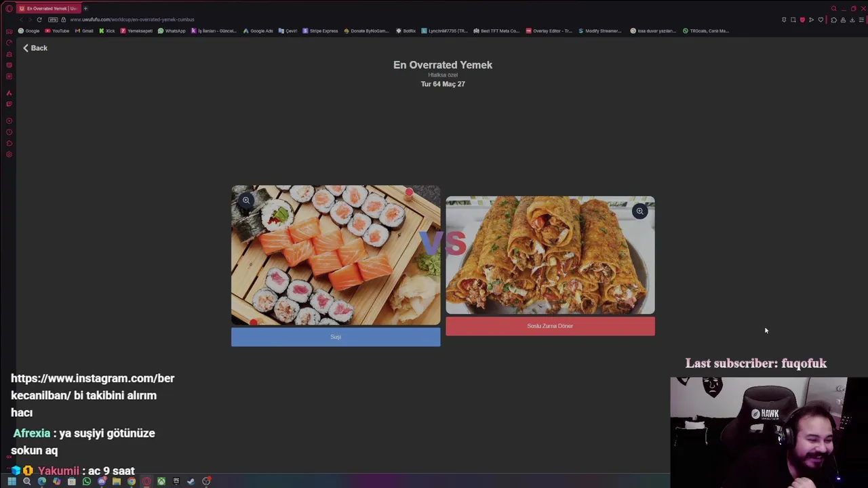Open Windows Start menu
868x488 pixels.
click(12, 481)
